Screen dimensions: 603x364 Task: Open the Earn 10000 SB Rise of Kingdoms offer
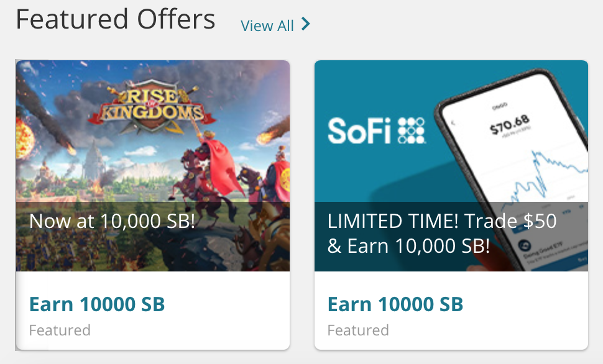tap(97, 304)
